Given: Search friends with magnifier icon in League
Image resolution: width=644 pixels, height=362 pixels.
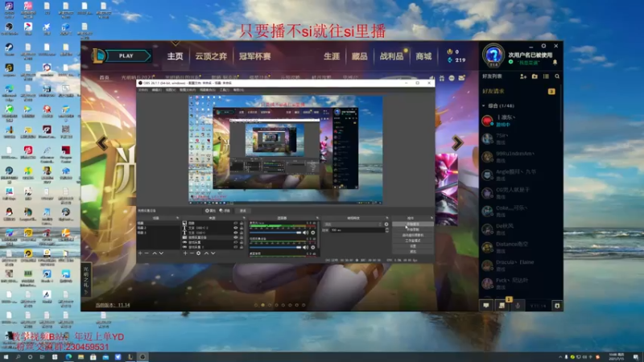Looking at the screenshot, I should point(557,76).
